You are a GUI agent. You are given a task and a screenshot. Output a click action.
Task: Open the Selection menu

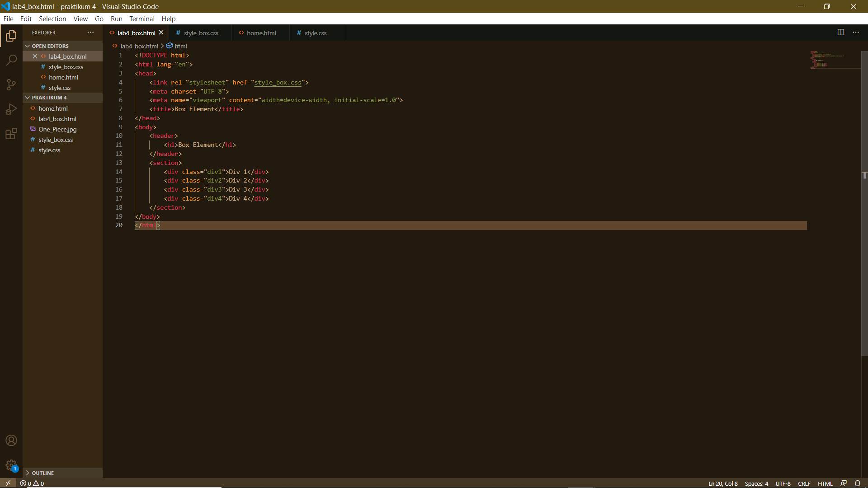52,19
